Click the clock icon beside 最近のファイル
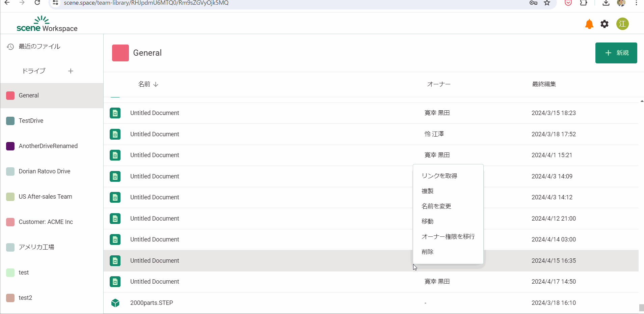This screenshot has height=314, width=644. coord(10,47)
